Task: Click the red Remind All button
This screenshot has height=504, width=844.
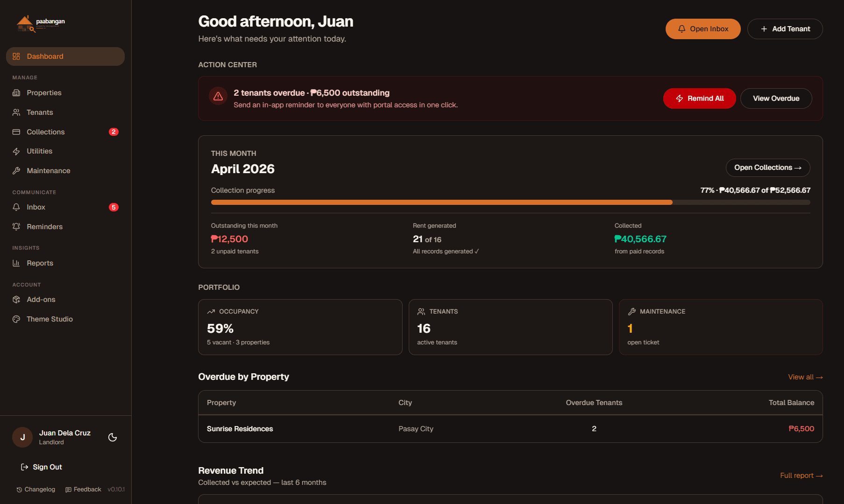Action: point(700,98)
